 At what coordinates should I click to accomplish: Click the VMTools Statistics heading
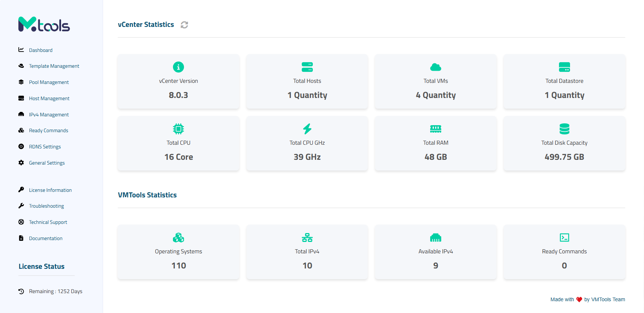coord(147,195)
